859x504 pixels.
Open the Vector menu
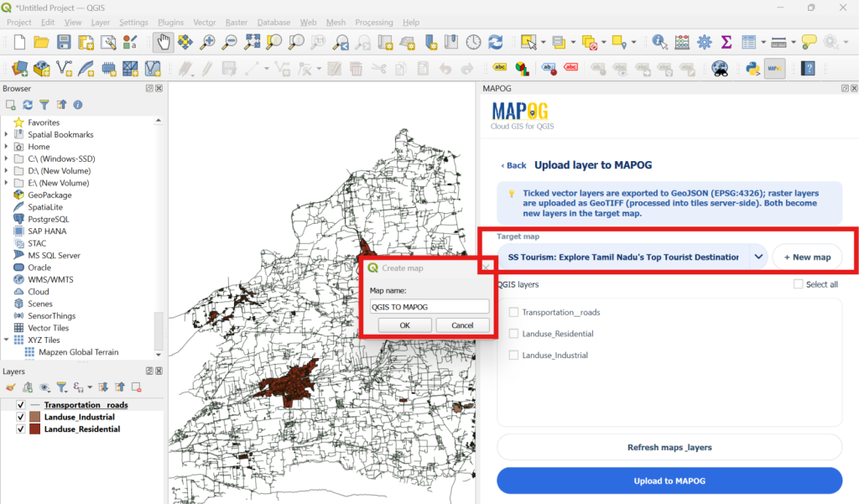click(x=205, y=23)
